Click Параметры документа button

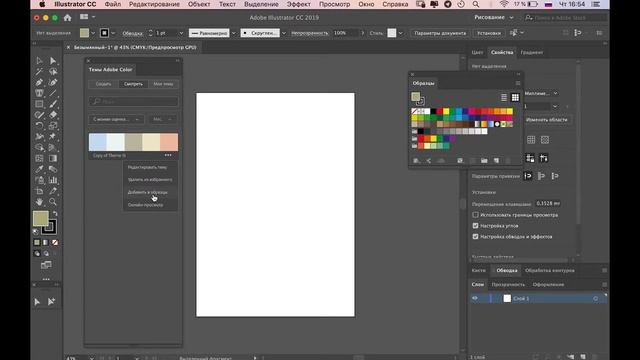pos(440,33)
